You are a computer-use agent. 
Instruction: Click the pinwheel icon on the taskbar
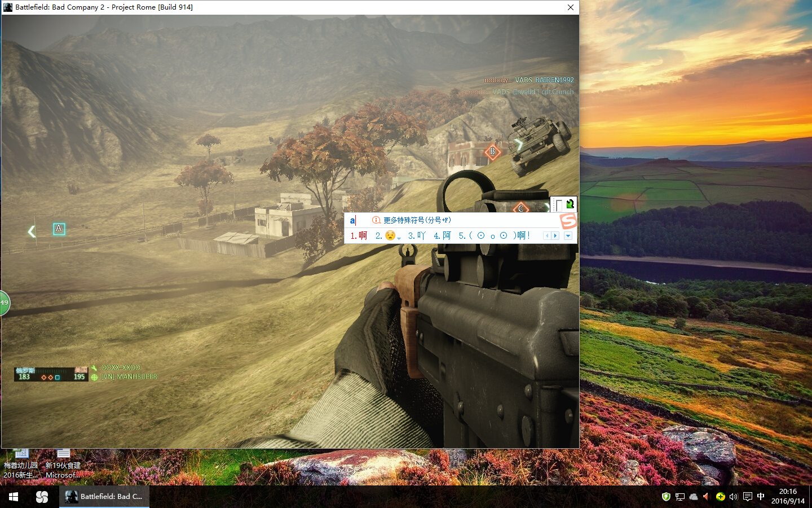(x=42, y=497)
